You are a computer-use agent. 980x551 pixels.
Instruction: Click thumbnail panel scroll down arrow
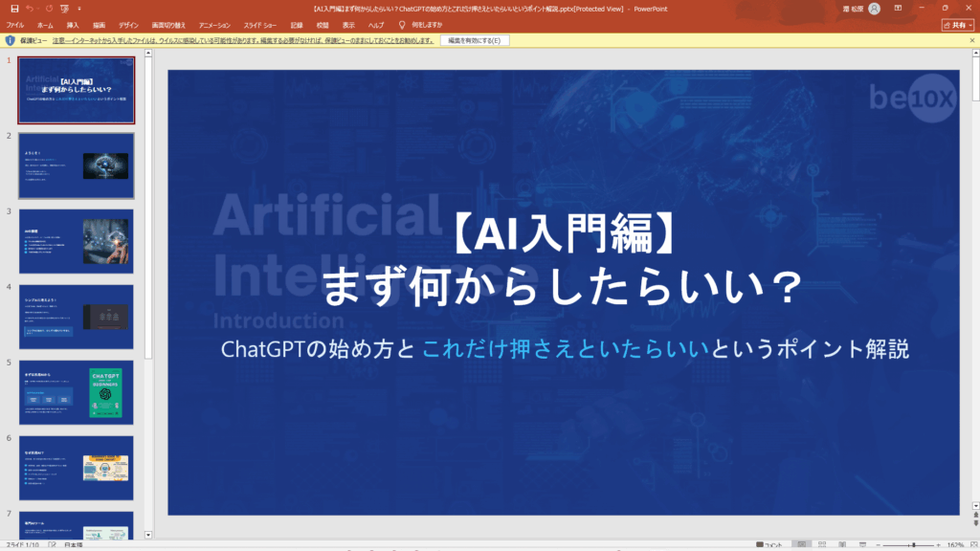(148, 535)
